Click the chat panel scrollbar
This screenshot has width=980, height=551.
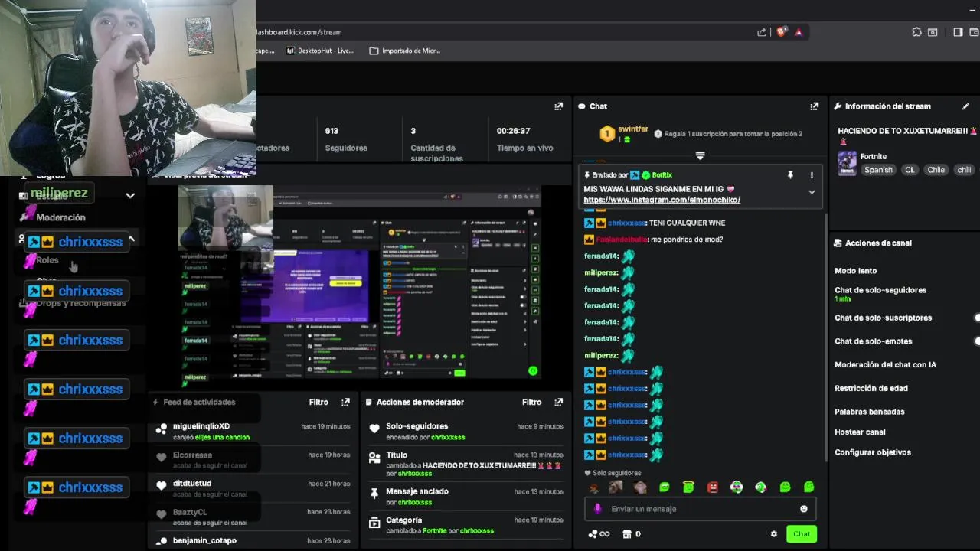[825, 337]
